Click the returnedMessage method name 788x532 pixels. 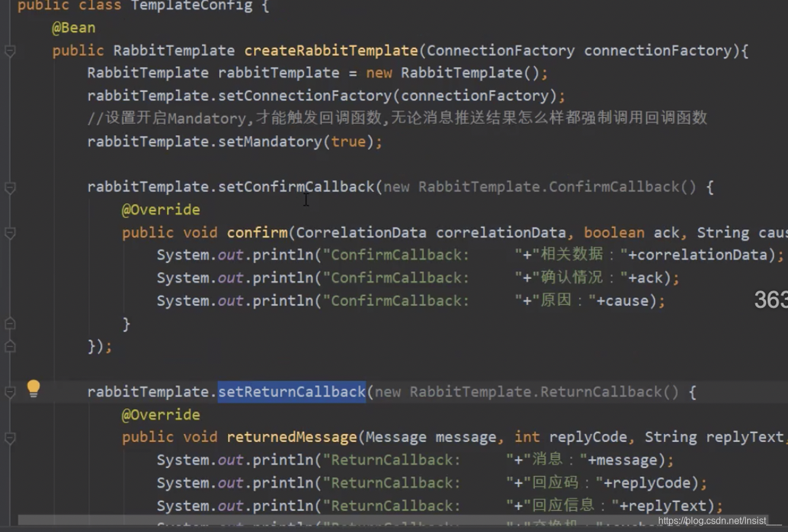(x=292, y=437)
